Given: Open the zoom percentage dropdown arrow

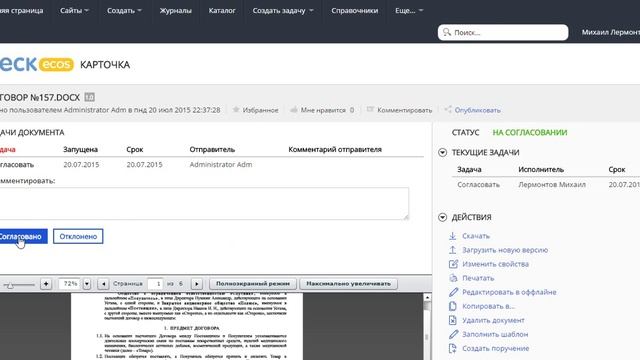Looking at the screenshot, I should coord(87,283).
